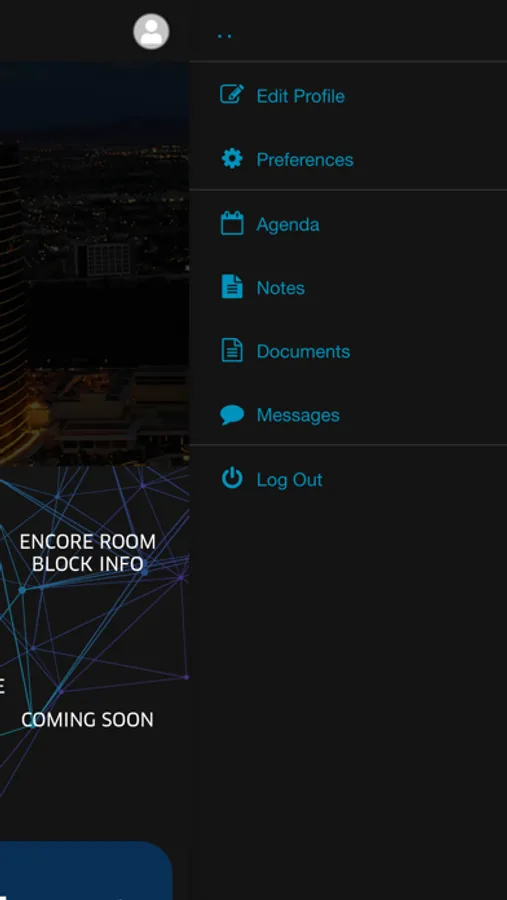
Task: Click the Messages speech bubble icon
Action: pos(232,414)
